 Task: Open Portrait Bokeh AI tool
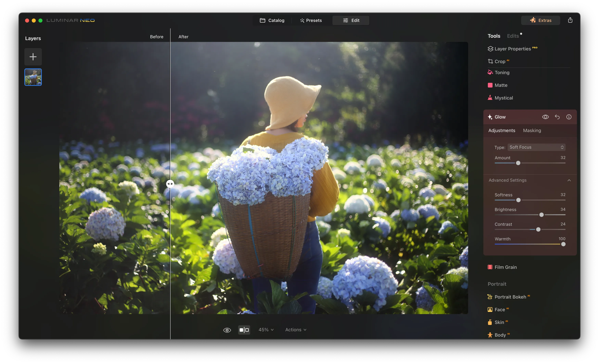[510, 297]
